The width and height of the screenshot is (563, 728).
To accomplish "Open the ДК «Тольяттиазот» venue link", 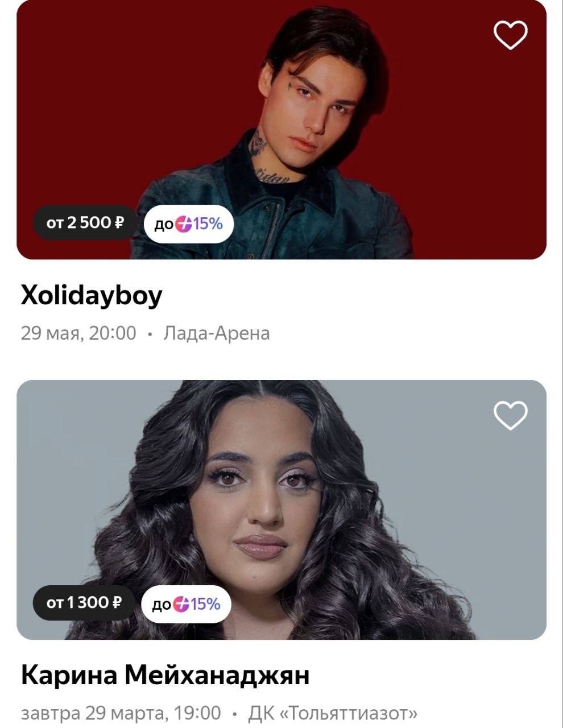I will tap(333, 713).
